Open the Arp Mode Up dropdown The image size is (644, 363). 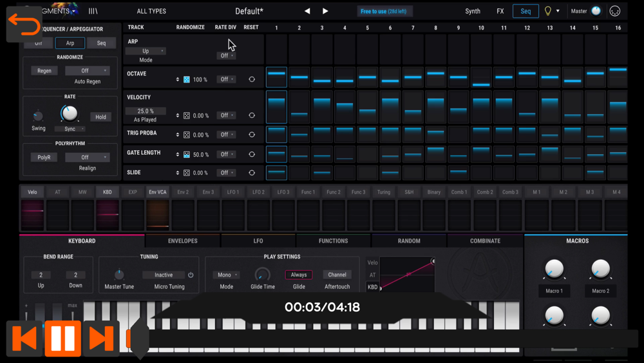click(146, 51)
